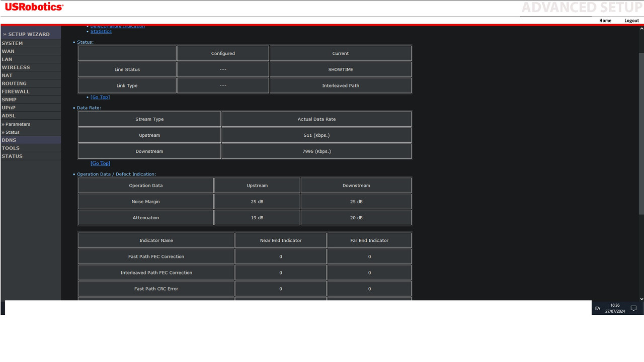Viewport: 644px width, 362px height.
Task: Open the NAT settings section
Action: 7,75
